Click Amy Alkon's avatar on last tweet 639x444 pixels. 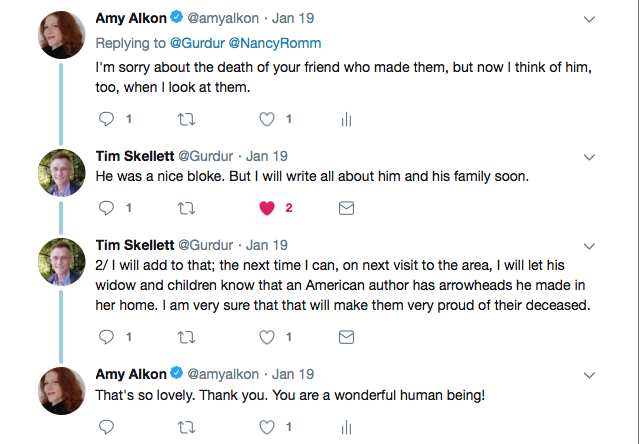[x=62, y=391]
